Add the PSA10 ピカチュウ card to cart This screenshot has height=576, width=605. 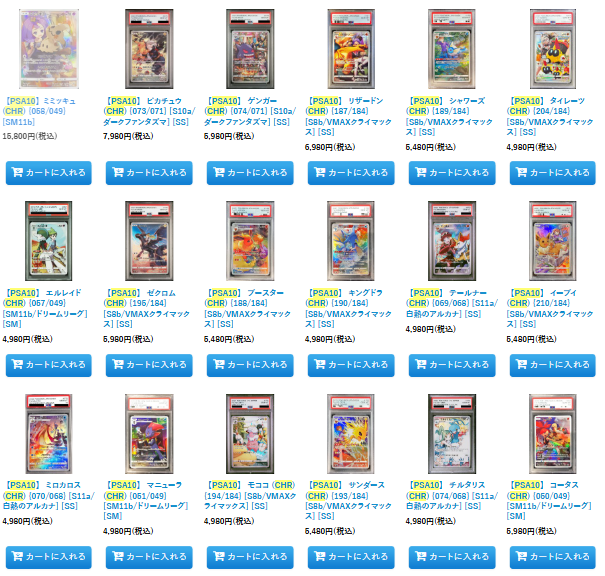149,173
